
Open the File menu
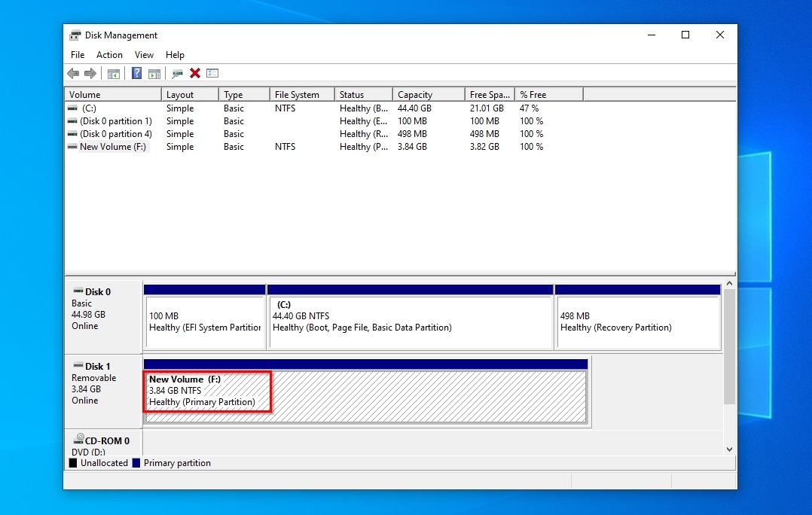[x=78, y=55]
